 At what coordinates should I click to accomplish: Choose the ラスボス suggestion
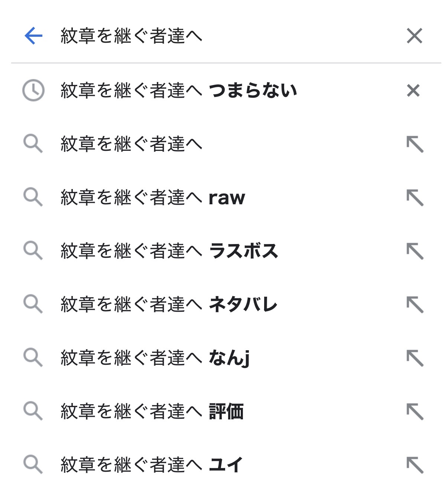coord(169,251)
